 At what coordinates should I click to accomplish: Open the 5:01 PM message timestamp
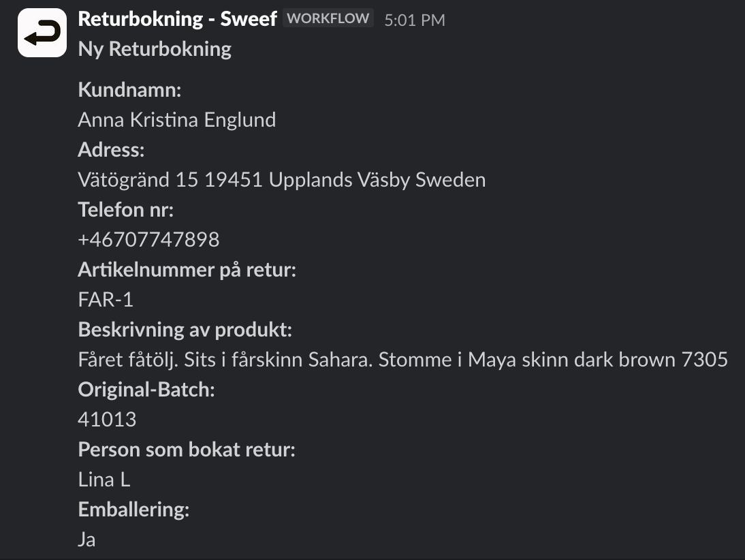(x=414, y=20)
